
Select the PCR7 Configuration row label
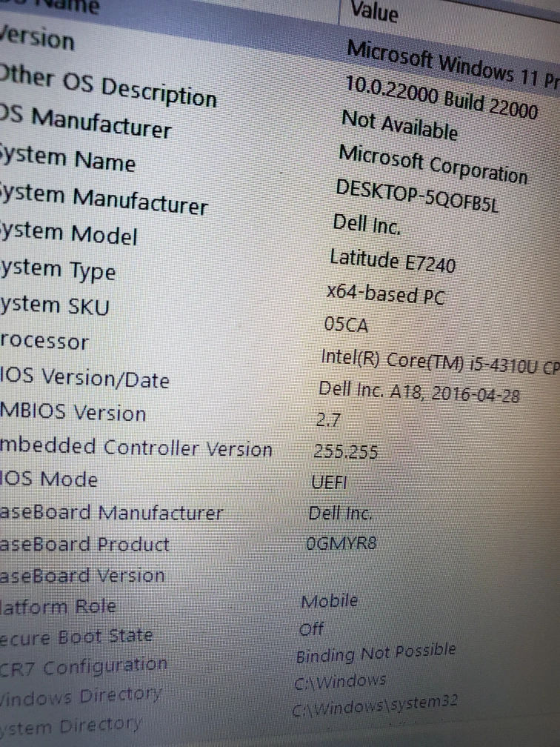(x=83, y=666)
